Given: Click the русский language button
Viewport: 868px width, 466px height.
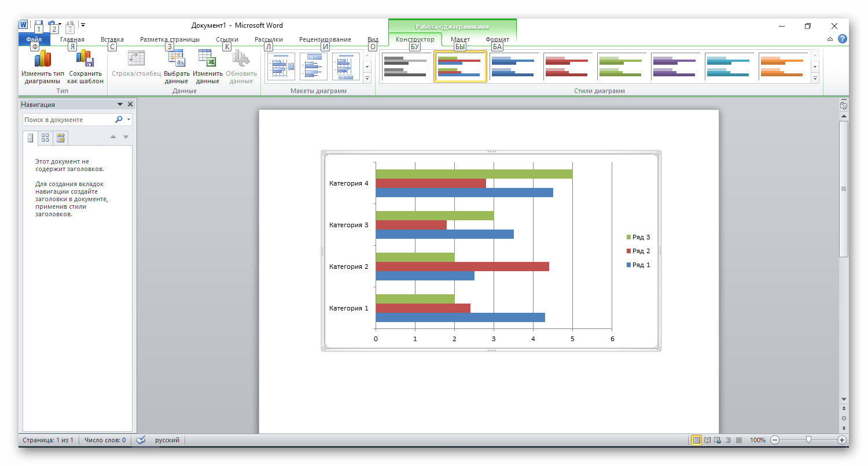Looking at the screenshot, I should [x=167, y=440].
